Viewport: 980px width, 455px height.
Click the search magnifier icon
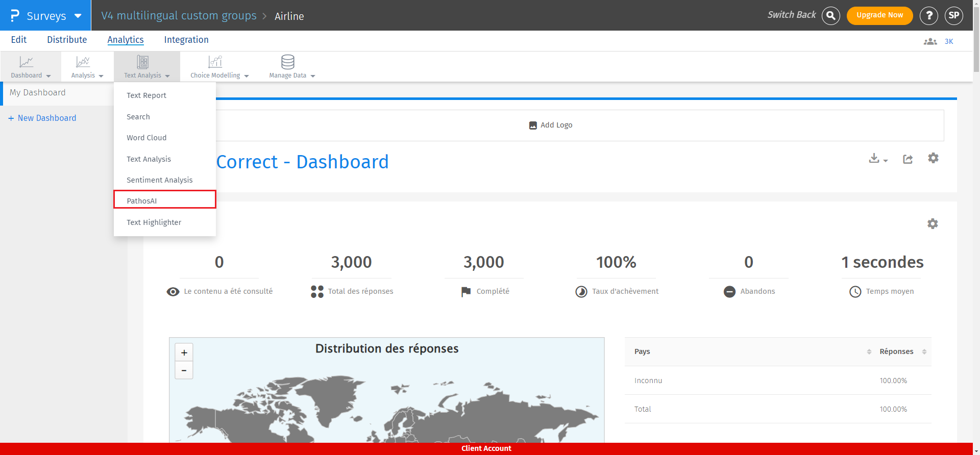click(830, 16)
